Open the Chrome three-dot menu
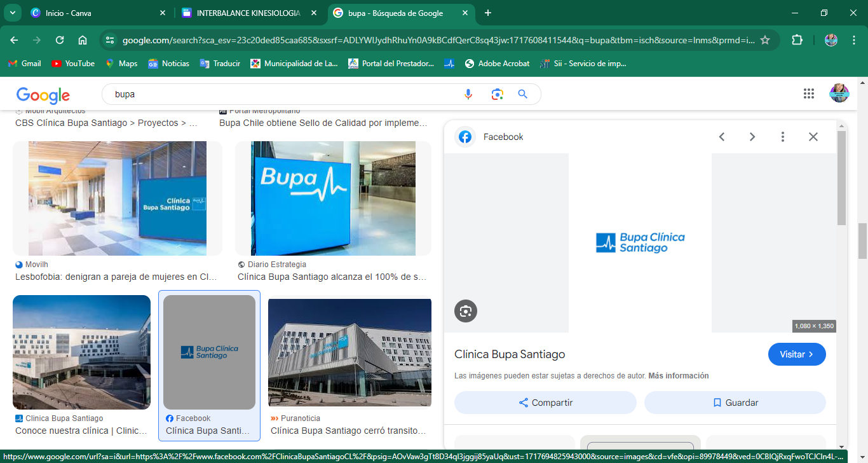Screen dimensions: 868x463 tap(853, 40)
